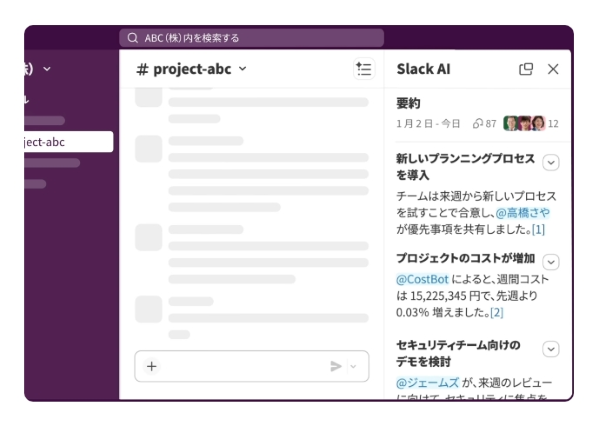The height and width of the screenshot is (427, 600).
Task: Click the plus attachment button in message box
Action: click(x=152, y=366)
